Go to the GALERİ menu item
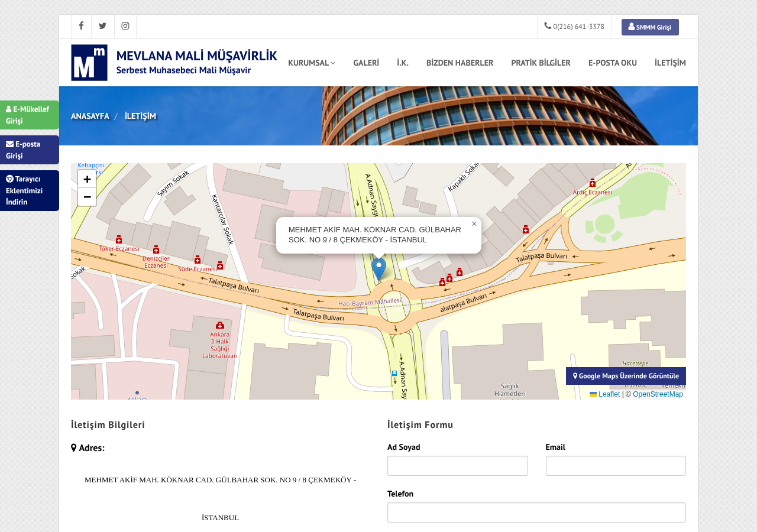 (x=366, y=63)
